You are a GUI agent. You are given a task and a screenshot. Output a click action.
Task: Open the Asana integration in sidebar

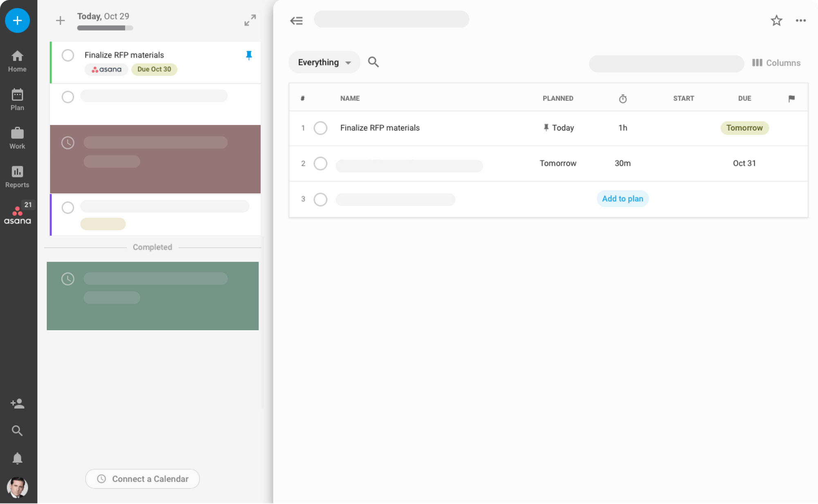[17, 215]
